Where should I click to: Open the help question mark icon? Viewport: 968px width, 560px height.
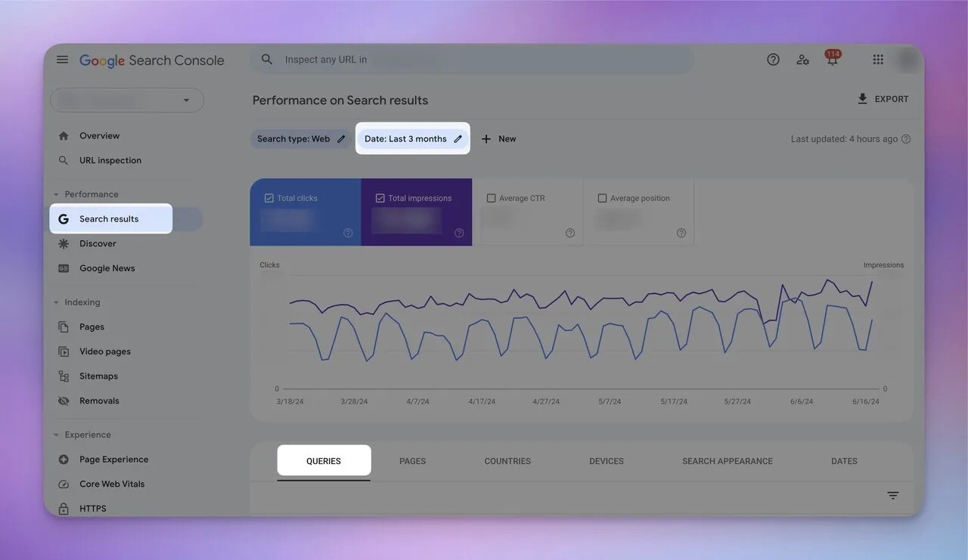click(x=773, y=60)
